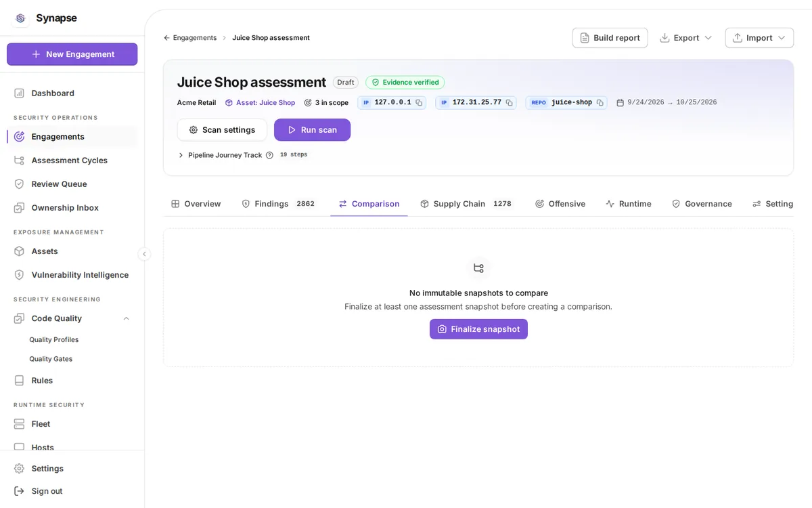The image size is (812, 508).
Task: Click the 19 steps label
Action: pos(294,155)
